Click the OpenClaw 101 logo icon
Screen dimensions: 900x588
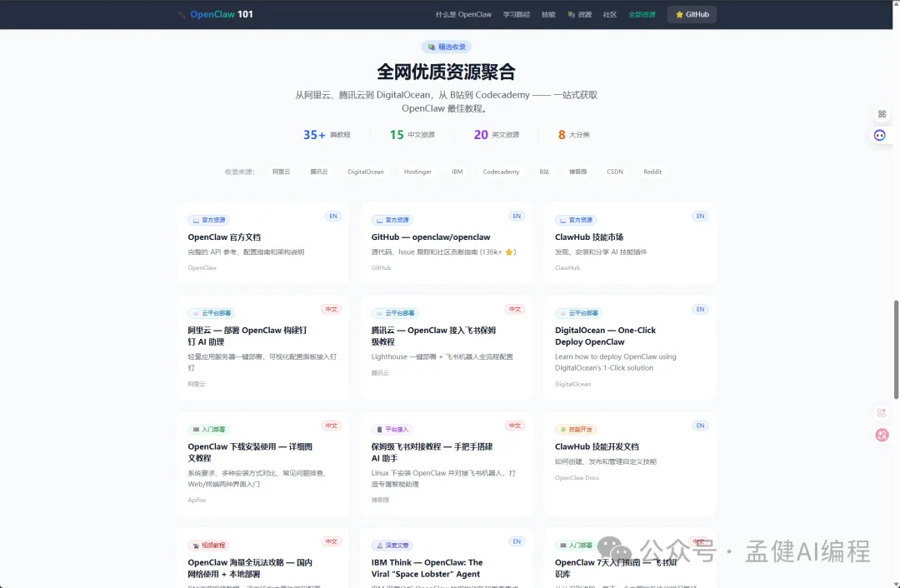(x=182, y=15)
